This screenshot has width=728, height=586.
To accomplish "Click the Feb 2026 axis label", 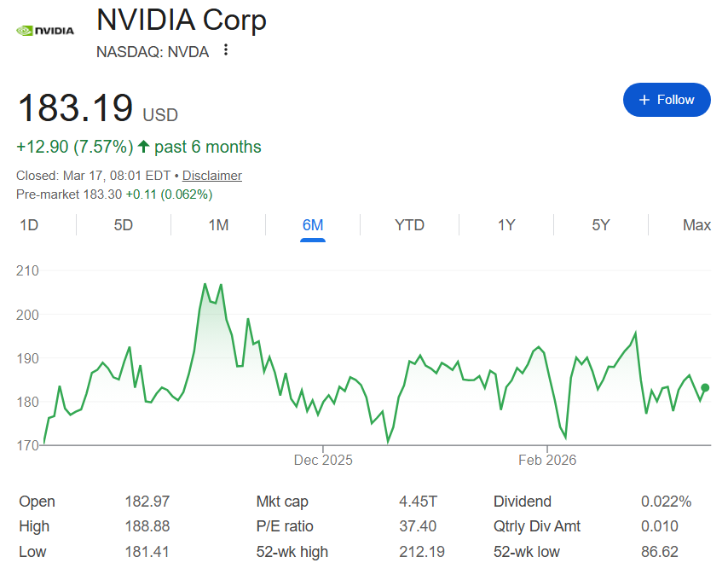I will click(x=547, y=461).
